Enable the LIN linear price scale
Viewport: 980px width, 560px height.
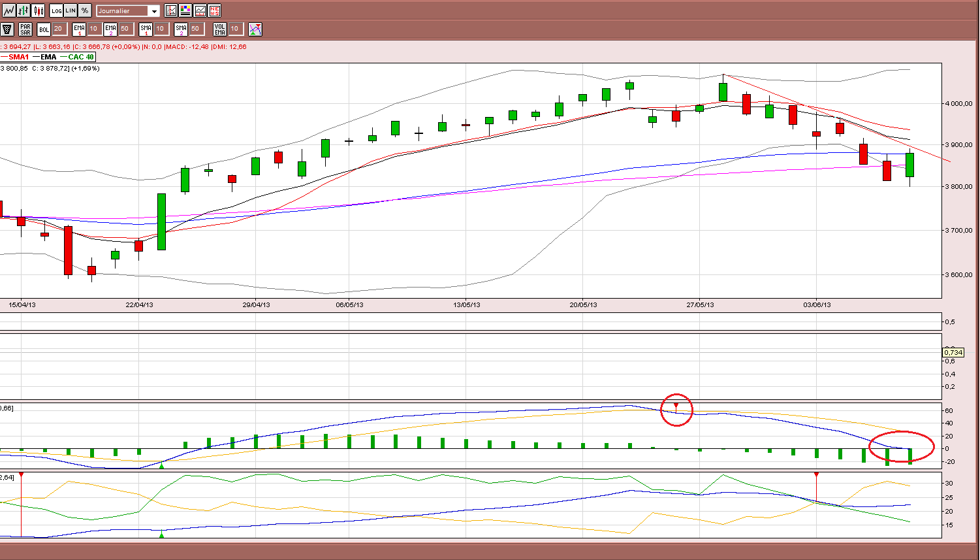tap(71, 10)
